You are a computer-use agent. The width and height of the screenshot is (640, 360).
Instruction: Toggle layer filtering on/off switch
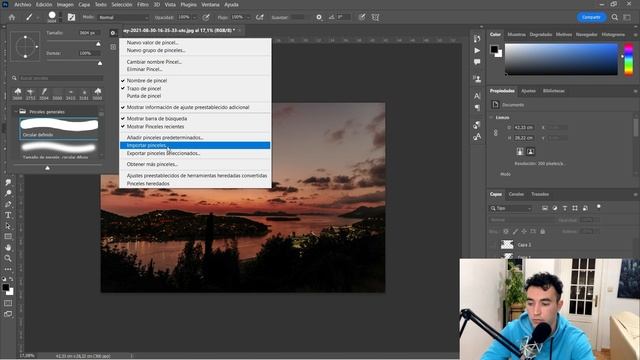(598, 207)
